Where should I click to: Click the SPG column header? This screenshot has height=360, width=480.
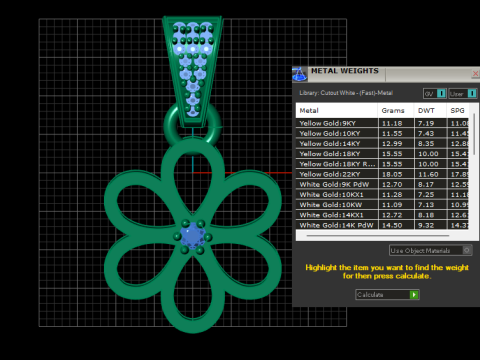click(x=458, y=110)
